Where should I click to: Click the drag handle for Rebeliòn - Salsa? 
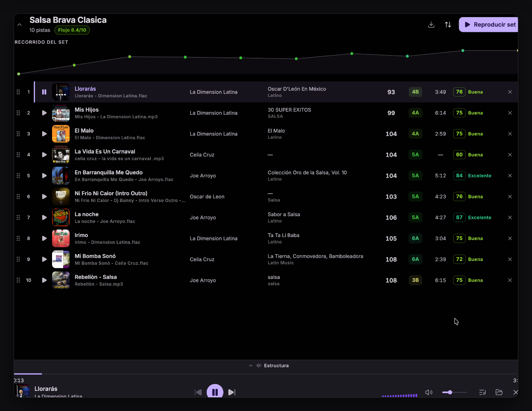[18, 280]
